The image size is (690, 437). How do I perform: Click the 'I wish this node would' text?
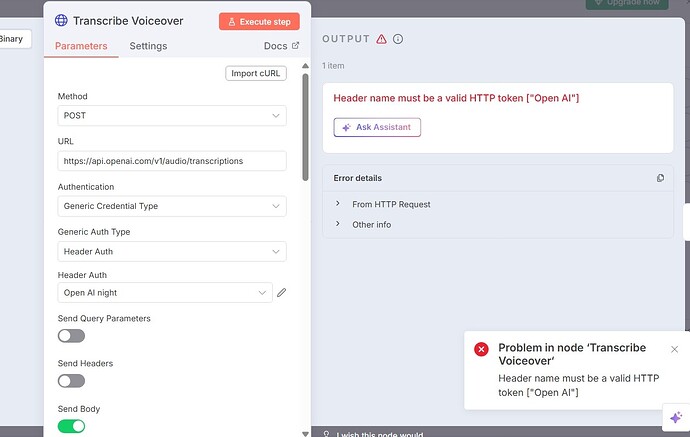380,434
